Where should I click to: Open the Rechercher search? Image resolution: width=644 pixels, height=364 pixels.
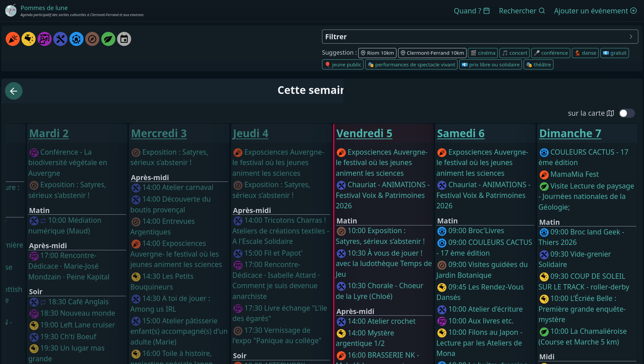coord(522,11)
